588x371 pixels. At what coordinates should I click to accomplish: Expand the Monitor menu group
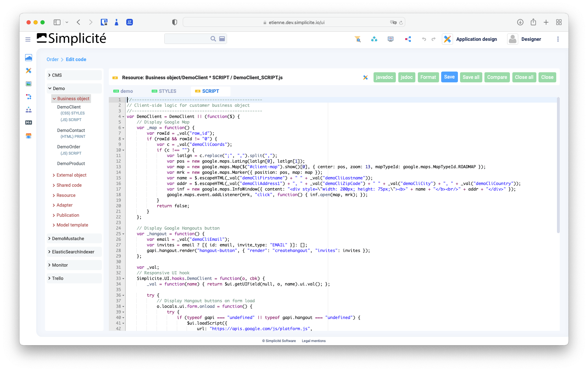pos(74,265)
